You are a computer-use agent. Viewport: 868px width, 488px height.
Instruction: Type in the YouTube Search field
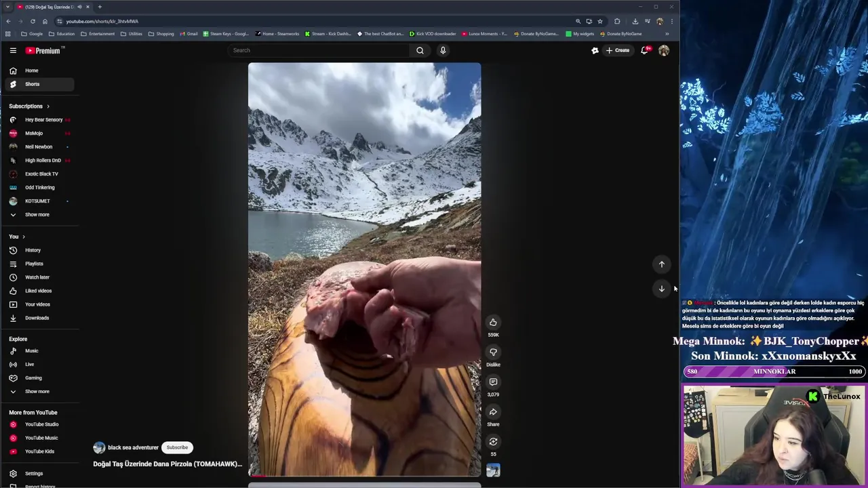319,50
